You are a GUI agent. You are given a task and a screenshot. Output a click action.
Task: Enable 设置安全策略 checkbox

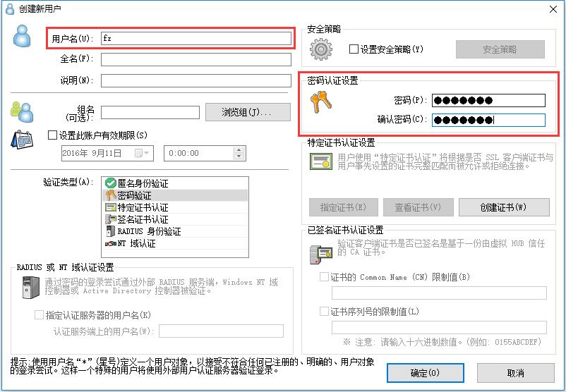pos(354,49)
